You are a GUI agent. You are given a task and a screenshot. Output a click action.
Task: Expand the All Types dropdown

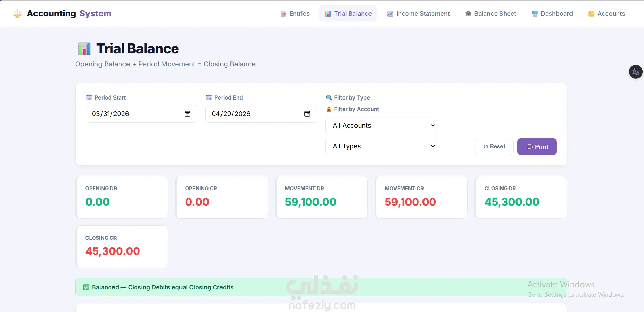[x=381, y=146]
